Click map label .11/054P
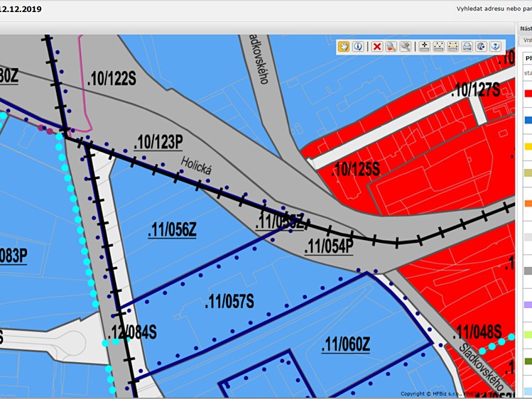Screen dimensions: 532x399 pos(329,246)
